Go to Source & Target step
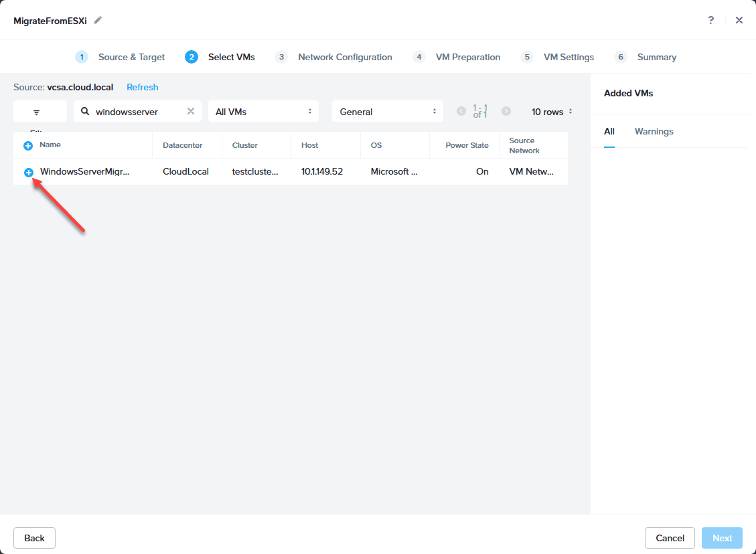756x554 pixels. tap(120, 57)
